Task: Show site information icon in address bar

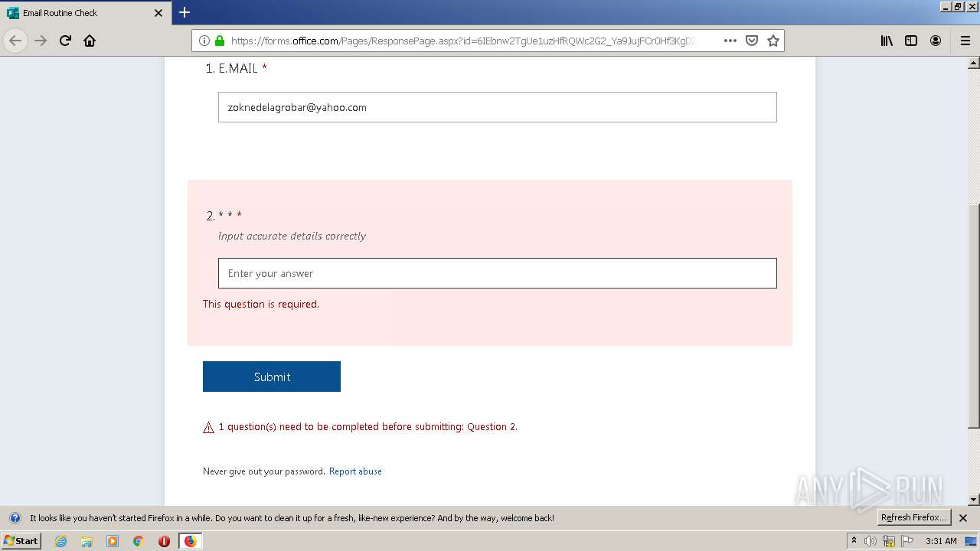Action: [204, 41]
